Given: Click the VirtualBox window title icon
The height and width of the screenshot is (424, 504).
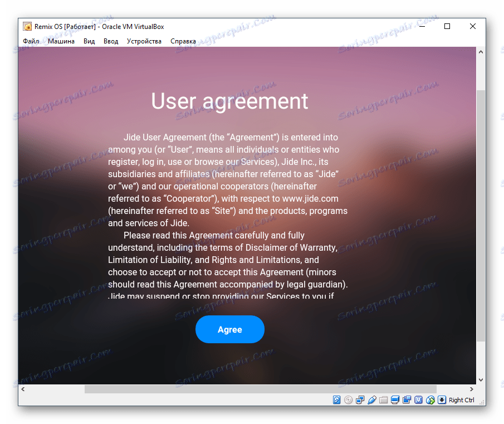Looking at the screenshot, I should (27, 26).
